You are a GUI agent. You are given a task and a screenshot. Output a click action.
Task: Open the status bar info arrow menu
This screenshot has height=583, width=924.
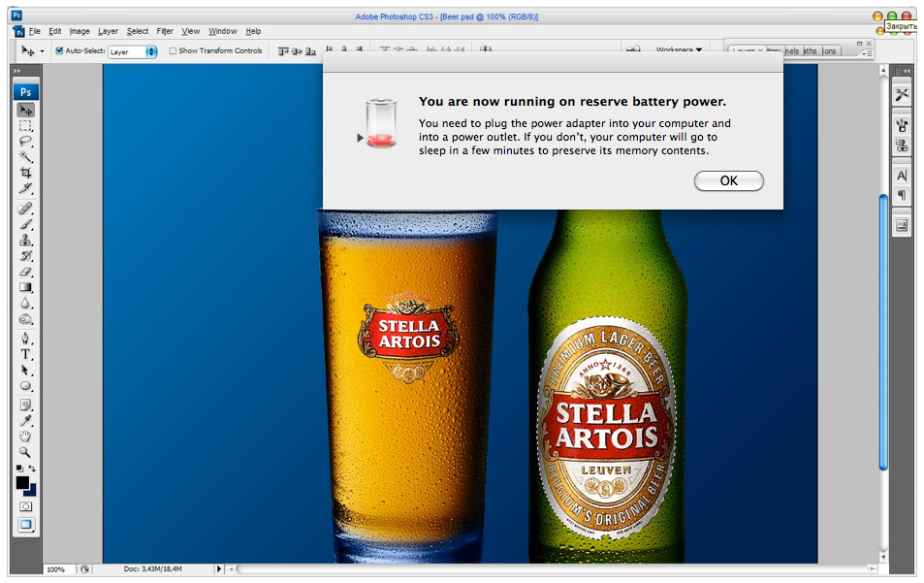click(218, 569)
